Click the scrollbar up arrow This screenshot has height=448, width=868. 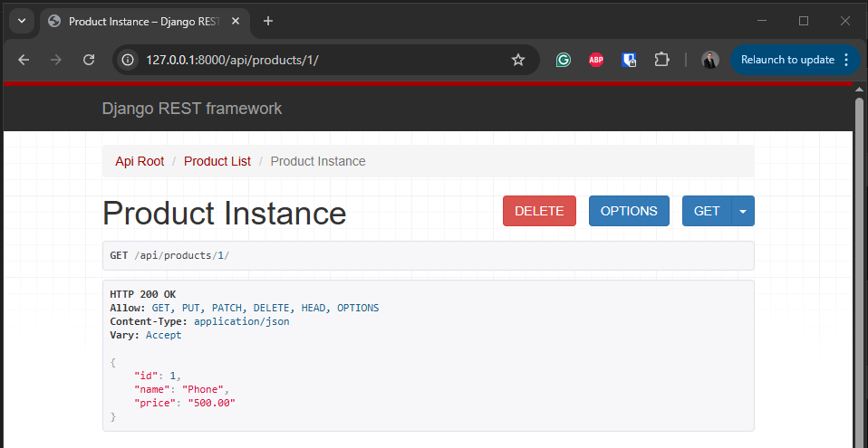point(859,89)
